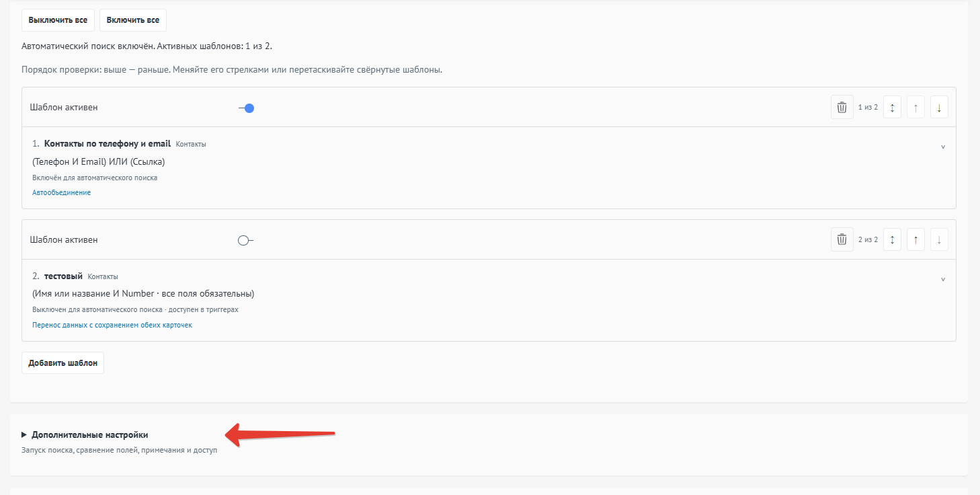Click the drag-reorder arrows icon next to «1 из 2»
The width and height of the screenshot is (980, 495).
tap(892, 107)
